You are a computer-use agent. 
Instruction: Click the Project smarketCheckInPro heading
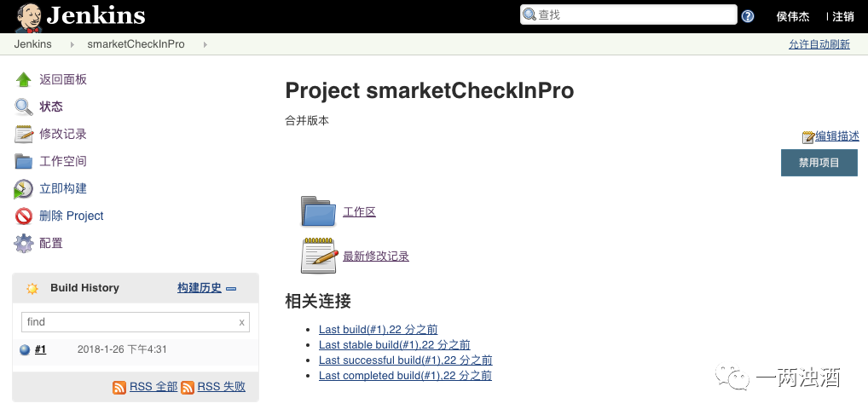click(430, 90)
